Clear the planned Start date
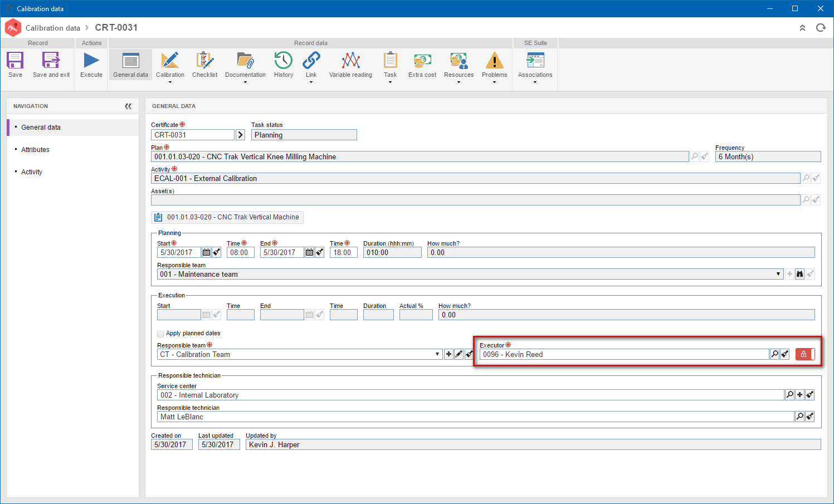Image resolution: width=834 pixels, height=504 pixels. pyautogui.click(x=217, y=252)
